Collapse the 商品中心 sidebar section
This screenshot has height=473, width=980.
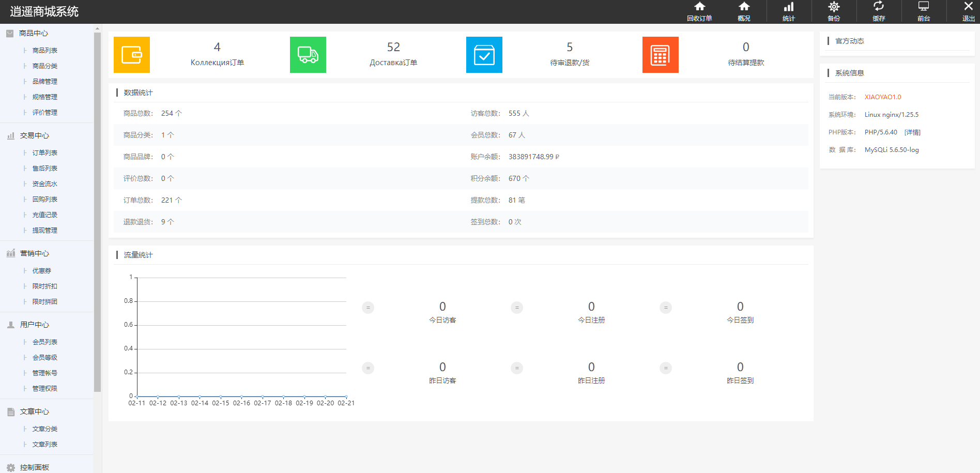34,33
